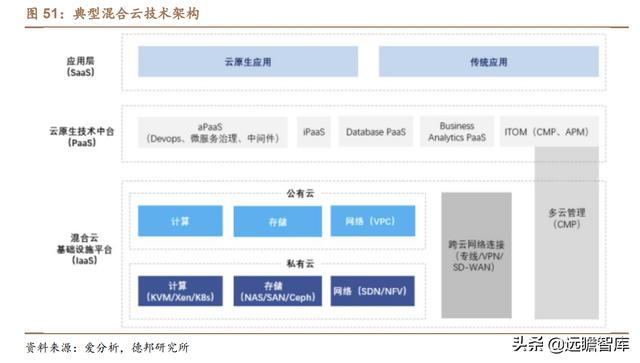The image size is (640, 363).
Task: Click the 公有云 heading
Action: [x=300, y=193]
